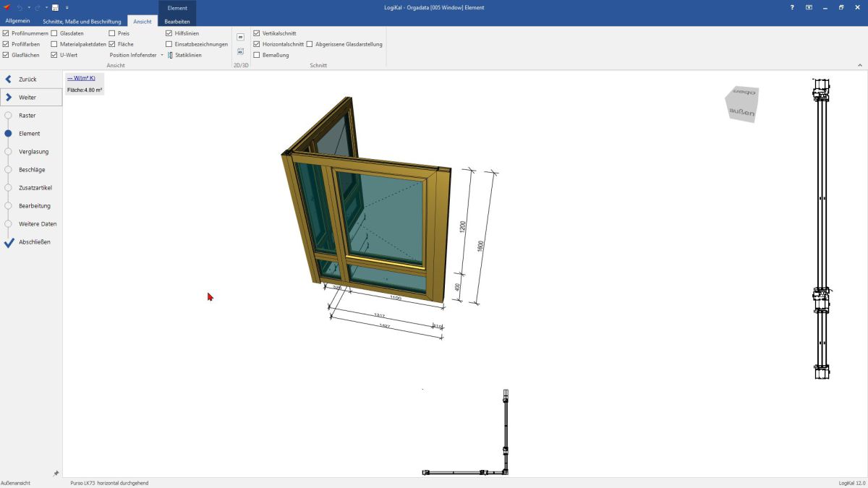This screenshot has height=488, width=868.
Task: Expand the quick access toolbar customize arrow
Action: point(67,7)
